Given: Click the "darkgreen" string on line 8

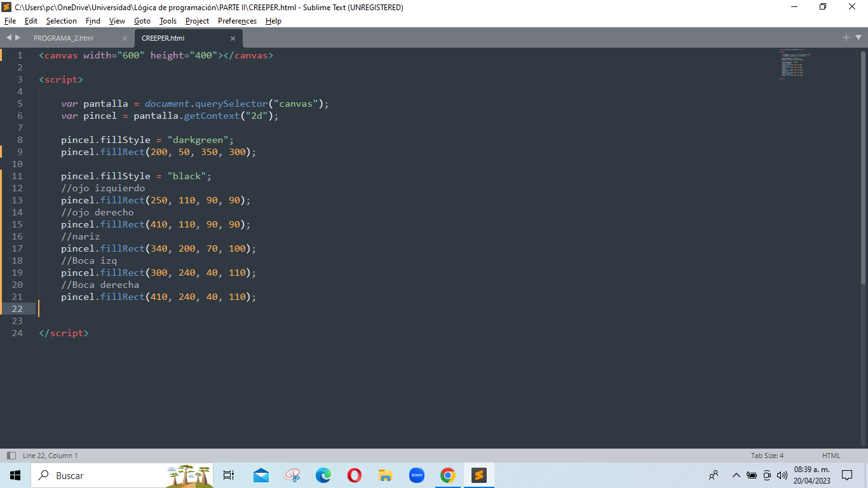Looking at the screenshot, I should tap(198, 140).
